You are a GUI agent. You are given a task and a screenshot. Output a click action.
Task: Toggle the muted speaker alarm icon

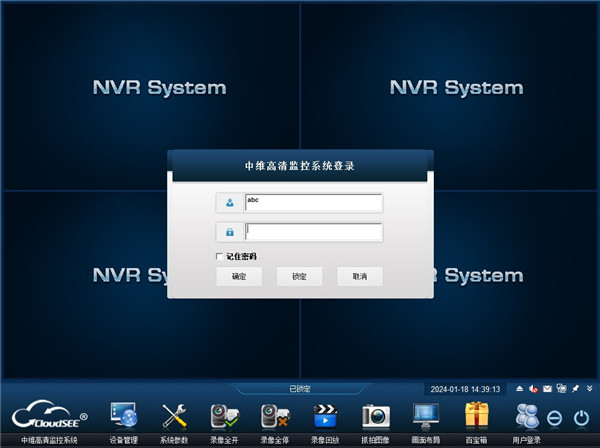coord(534,388)
